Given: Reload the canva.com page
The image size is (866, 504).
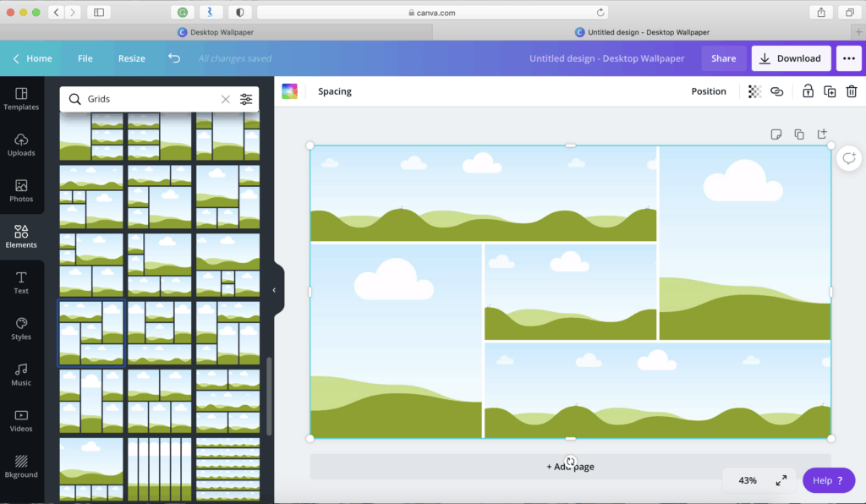Looking at the screenshot, I should (x=600, y=12).
